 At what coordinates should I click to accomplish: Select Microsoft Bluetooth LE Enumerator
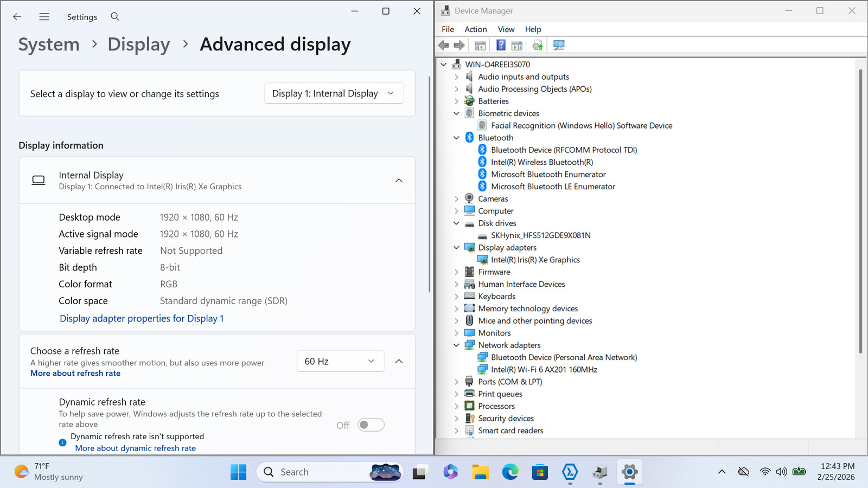coord(553,187)
